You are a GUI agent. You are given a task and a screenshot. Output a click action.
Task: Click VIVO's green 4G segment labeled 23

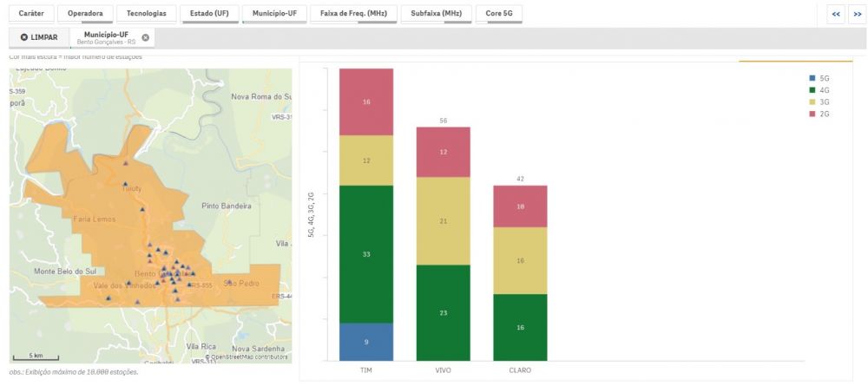(444, 313)
